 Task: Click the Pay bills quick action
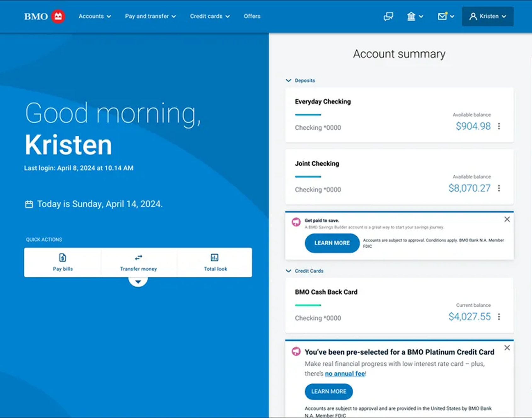click(x=63, y=263)
